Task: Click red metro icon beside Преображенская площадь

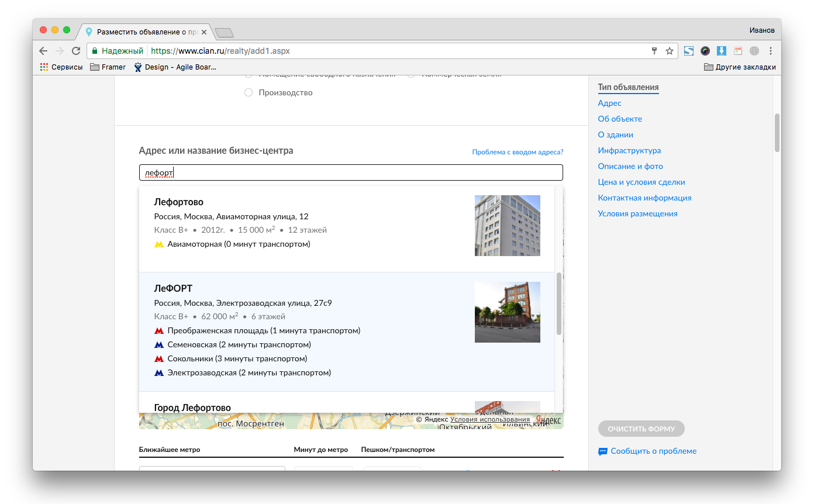Action: click(x=158, y=331)
